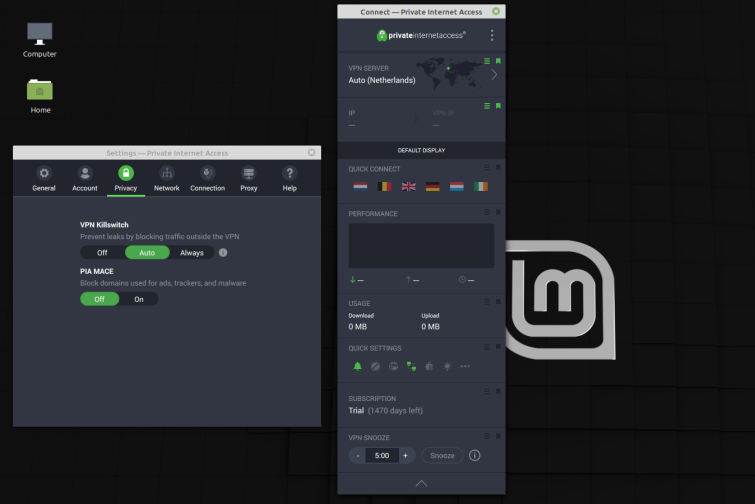The image size is (755, 504).
Task: Open the VPN server selection chevron
Action: click(x=494, y=75)
